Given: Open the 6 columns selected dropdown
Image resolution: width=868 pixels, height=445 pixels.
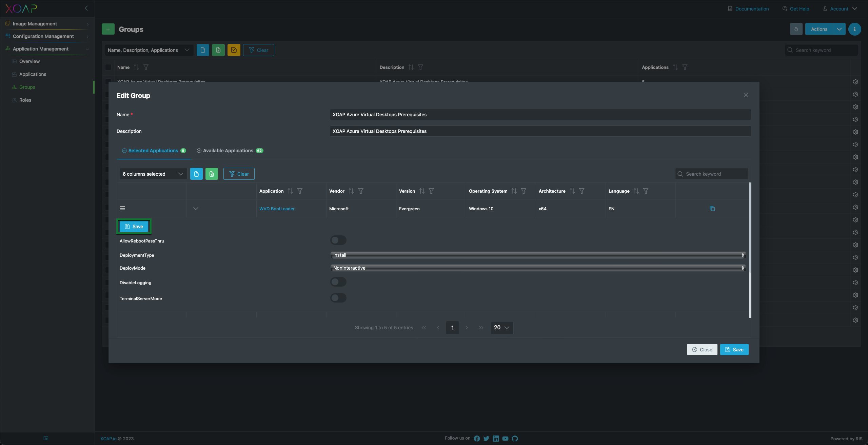Looking at the screenshot, I should [153, 174].
